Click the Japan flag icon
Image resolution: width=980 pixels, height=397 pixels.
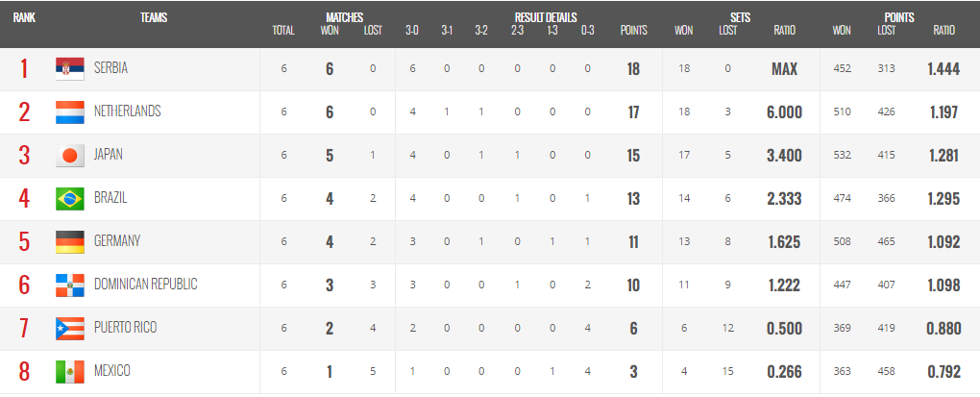click(x=70, y=155)
